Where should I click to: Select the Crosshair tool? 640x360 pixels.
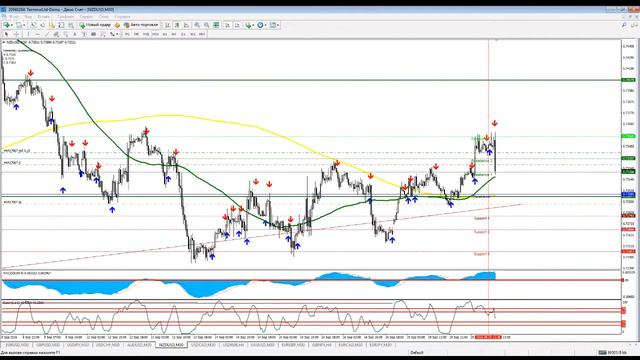click(x=16, y=34)
